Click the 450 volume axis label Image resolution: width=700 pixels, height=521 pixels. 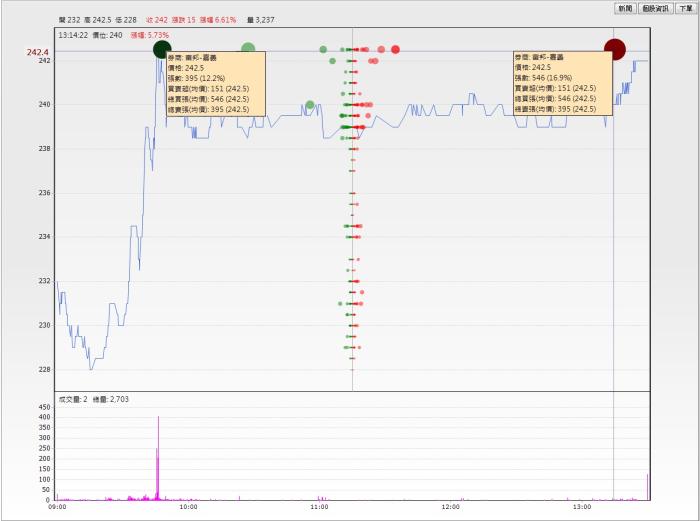click(45, 407)
